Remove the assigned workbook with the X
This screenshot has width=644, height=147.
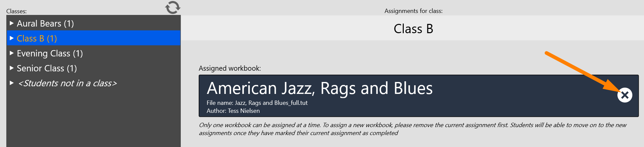(x=625, y=95)
